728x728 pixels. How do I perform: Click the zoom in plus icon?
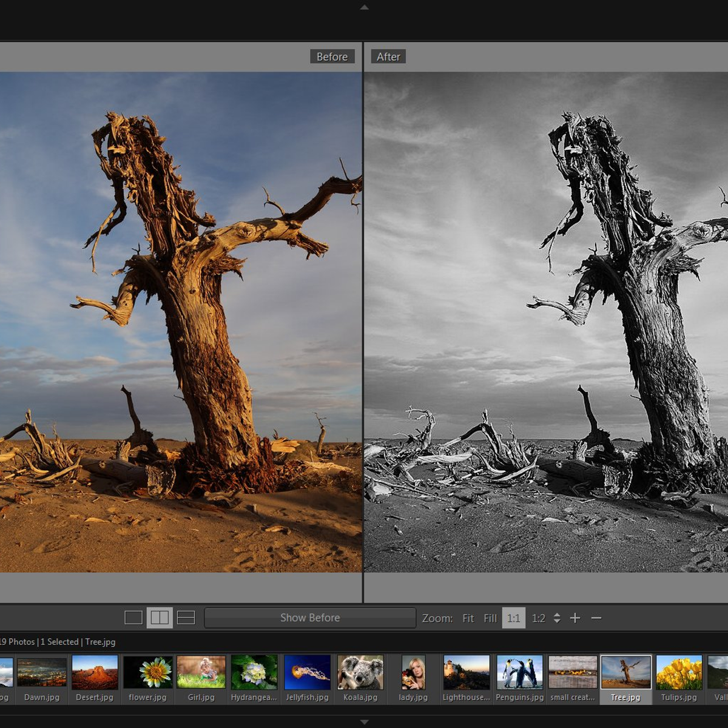[575, 618]
